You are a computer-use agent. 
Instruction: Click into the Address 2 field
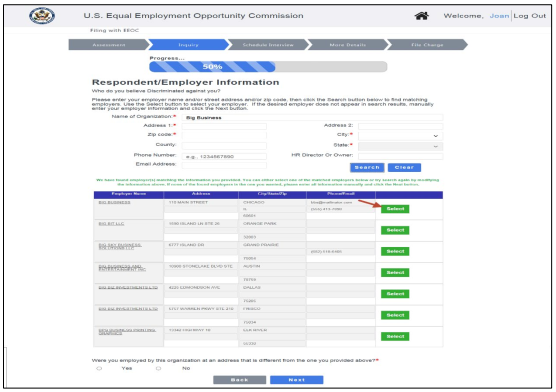pos(400,126)
